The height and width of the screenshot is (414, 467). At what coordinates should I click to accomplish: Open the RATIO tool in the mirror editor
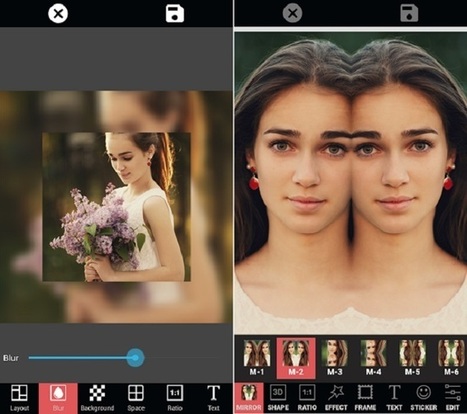pos(307,398)
